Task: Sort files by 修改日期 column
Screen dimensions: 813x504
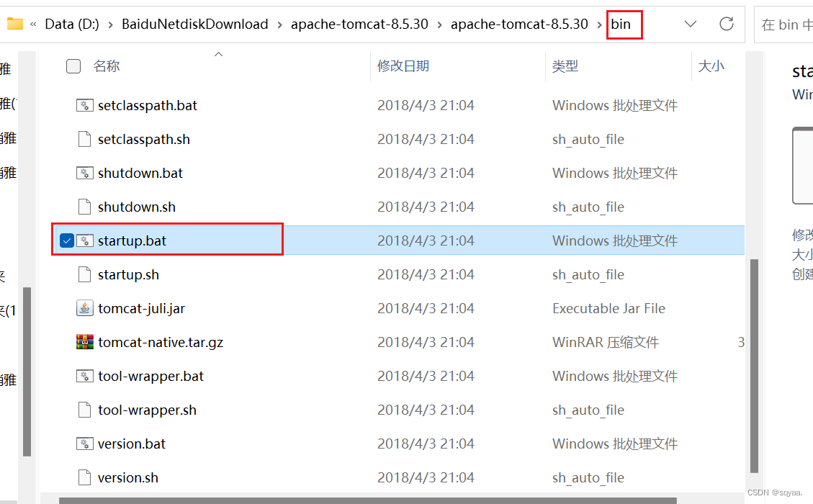Action: (x=403, y=66)
